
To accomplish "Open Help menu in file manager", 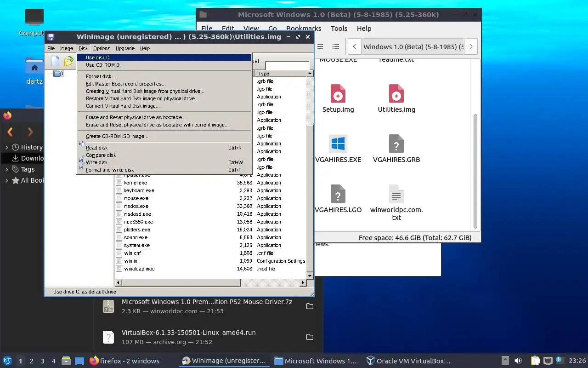I will click(364, 29).
